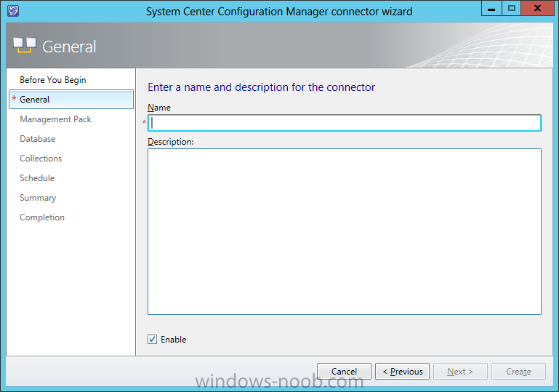Screen dimensions: 559x392
Task: Select the Schedule wizard step
Action: [x=37, y=178]
